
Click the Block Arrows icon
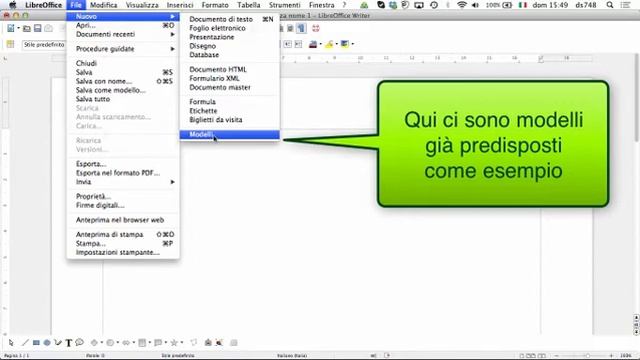click(x=126, y=343)
